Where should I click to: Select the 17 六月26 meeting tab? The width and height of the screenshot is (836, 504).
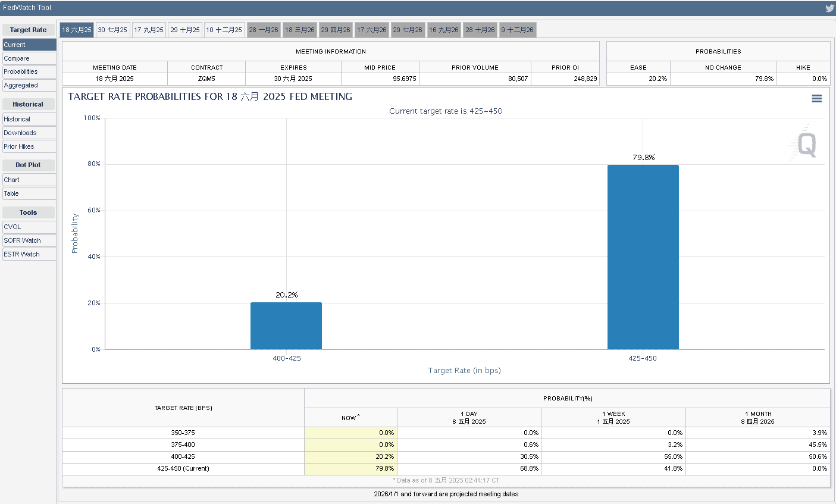pos(372,30)
